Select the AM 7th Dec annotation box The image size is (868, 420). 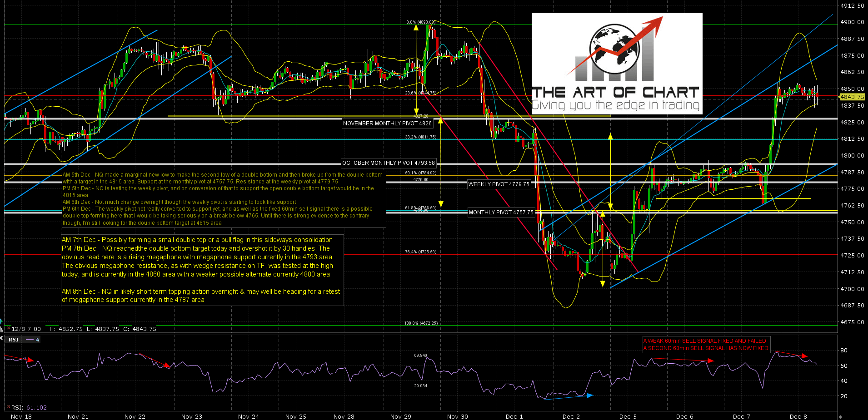[x=202, y=270]
